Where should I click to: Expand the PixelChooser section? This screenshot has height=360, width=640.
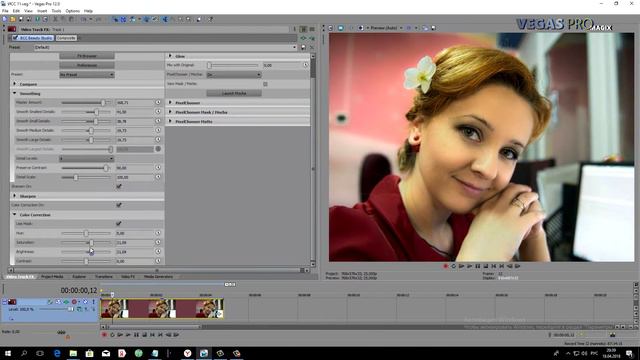170,102
